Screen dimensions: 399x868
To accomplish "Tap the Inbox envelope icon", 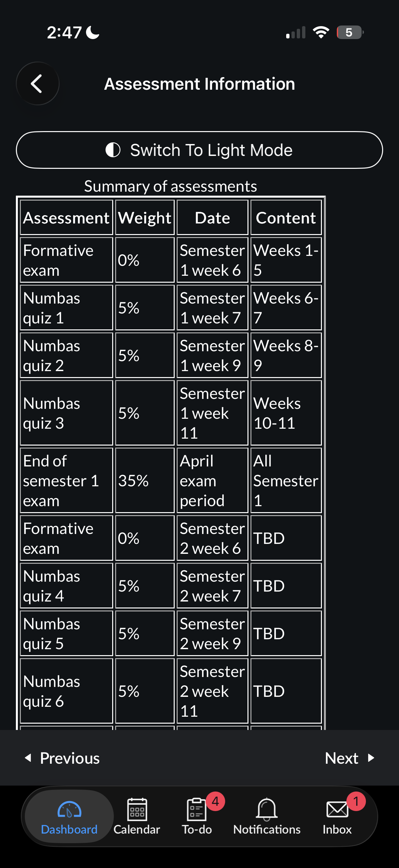I will pyautogui.click(x=337, y=809).
